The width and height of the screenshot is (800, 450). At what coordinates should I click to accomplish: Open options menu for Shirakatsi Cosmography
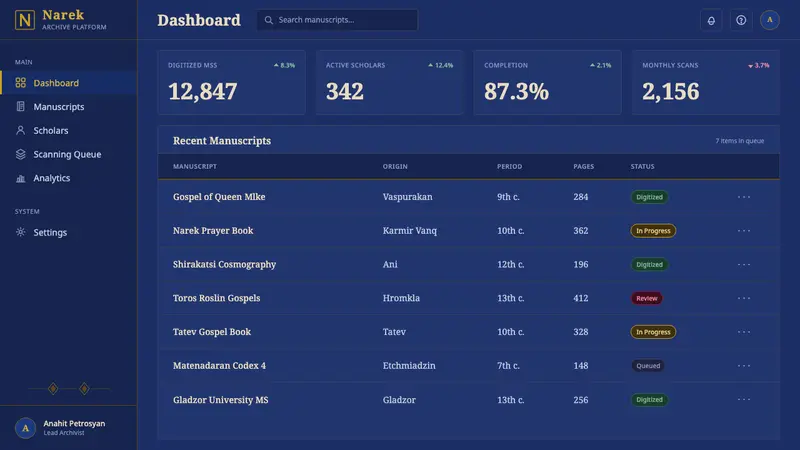click(x=744, y=264)
